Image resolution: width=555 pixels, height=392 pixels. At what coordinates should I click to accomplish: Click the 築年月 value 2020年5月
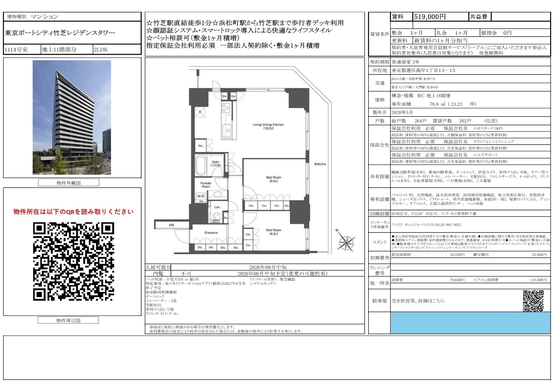tap(402, 112)
